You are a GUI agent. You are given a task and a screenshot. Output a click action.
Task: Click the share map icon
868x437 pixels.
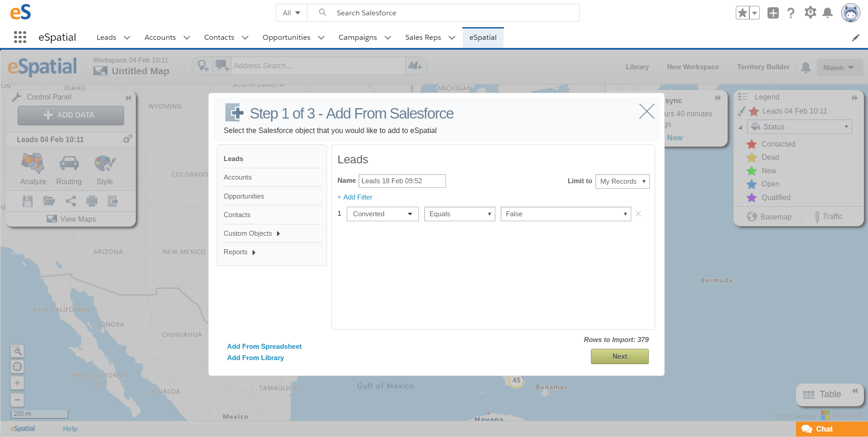point(71,201)
